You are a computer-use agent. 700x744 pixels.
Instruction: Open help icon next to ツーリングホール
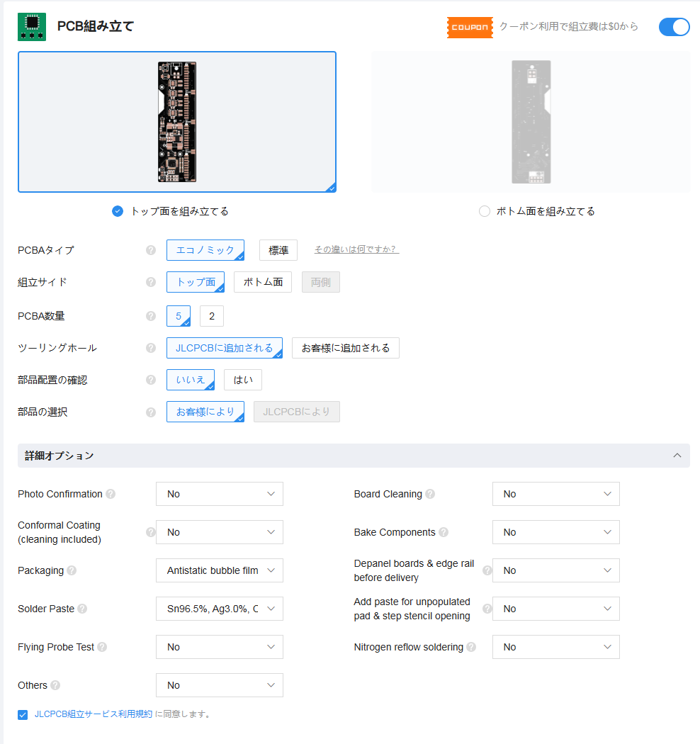[x=151, y=348]
